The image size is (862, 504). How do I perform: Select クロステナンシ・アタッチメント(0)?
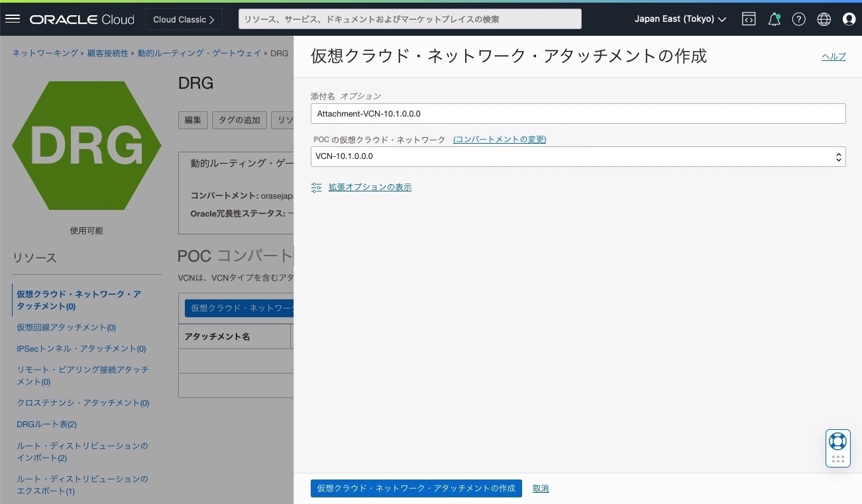coord(83,403)
